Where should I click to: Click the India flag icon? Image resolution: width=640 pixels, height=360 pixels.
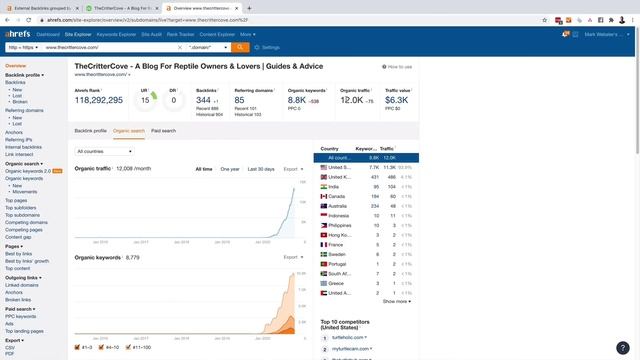pos(324,187)
